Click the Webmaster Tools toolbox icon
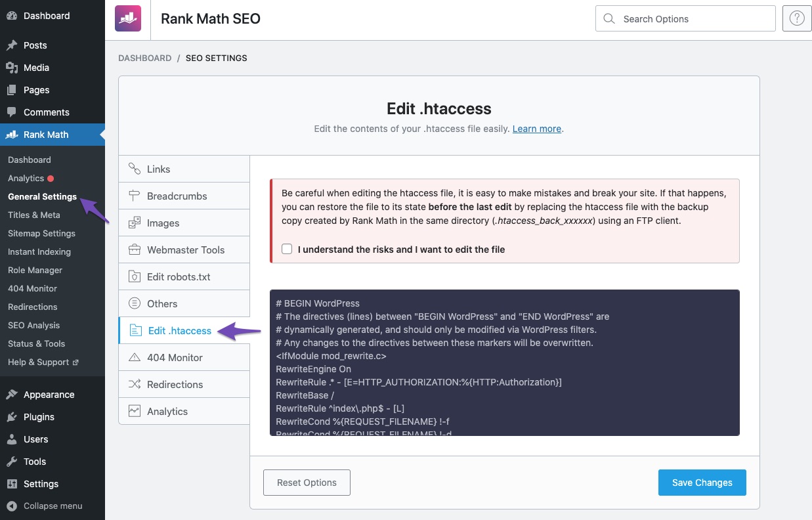Viewport: 812px width, 520px height. pyautogui.click(x=135, y=250)
